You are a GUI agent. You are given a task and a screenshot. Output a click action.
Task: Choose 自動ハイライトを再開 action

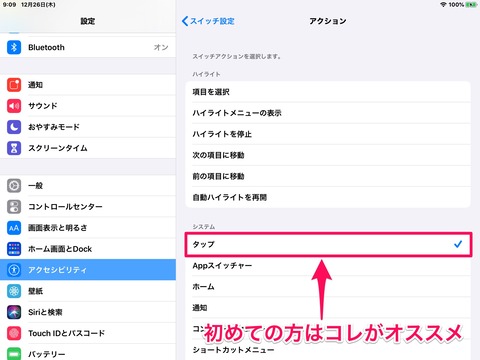point(328,197)
